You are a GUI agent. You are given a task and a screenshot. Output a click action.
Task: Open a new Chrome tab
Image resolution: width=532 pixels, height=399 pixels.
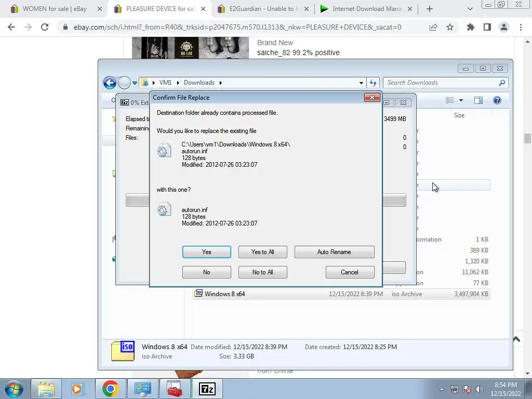[x=430, y=9]
